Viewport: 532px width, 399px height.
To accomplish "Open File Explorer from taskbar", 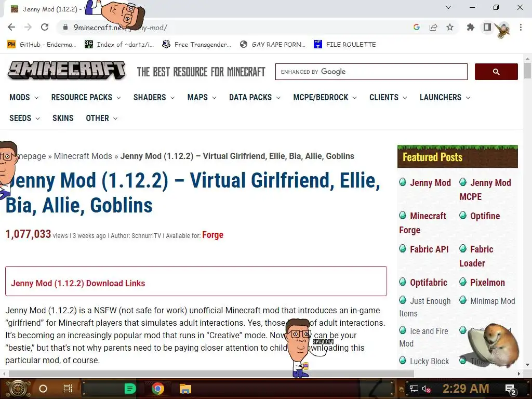I will pyautogui.click(x=185, y=389).
